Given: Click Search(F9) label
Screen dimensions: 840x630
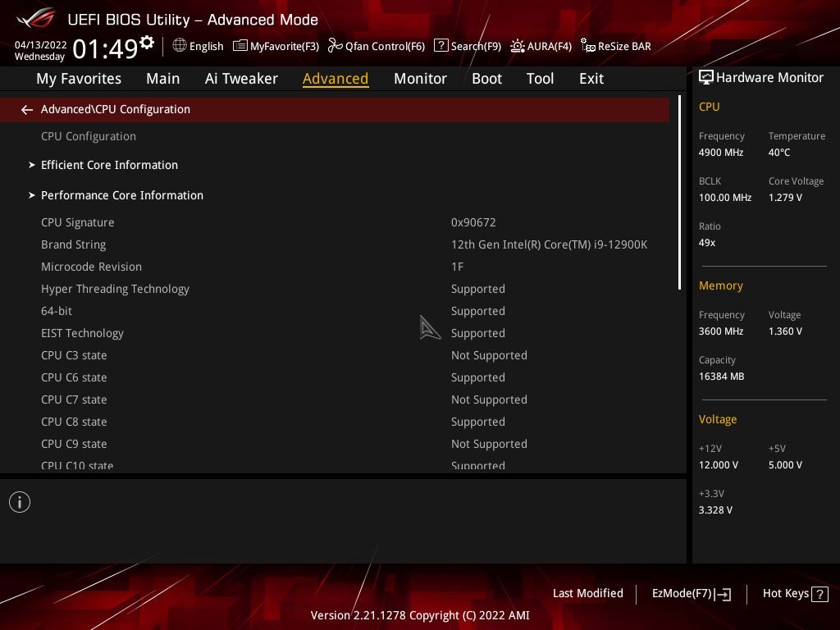Looking at the screenshot, I should (476, 46).
